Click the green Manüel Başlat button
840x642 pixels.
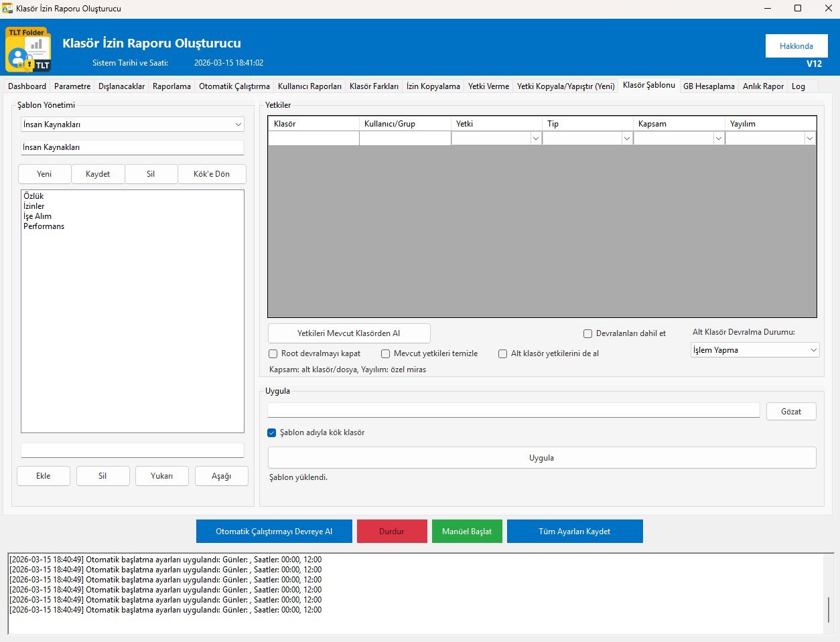pyautogui.click(x=467, y=532)
